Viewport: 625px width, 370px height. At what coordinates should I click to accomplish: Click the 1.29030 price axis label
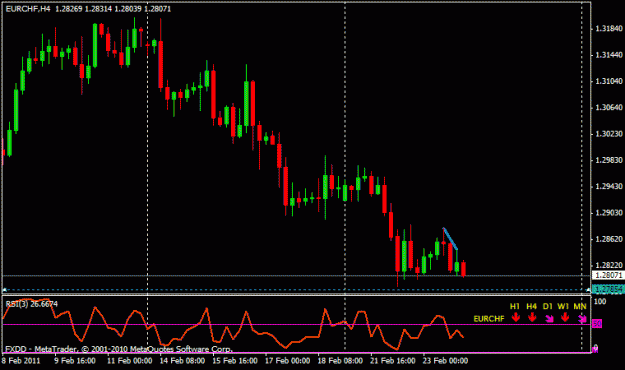click(609, 213)
